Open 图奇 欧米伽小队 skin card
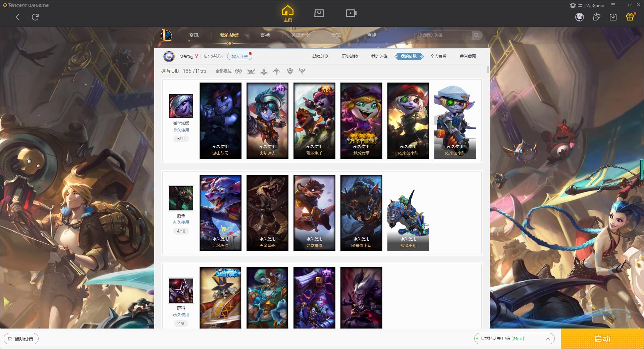Image resolution: width=644 pixels, height=349 pixels. 361,213
